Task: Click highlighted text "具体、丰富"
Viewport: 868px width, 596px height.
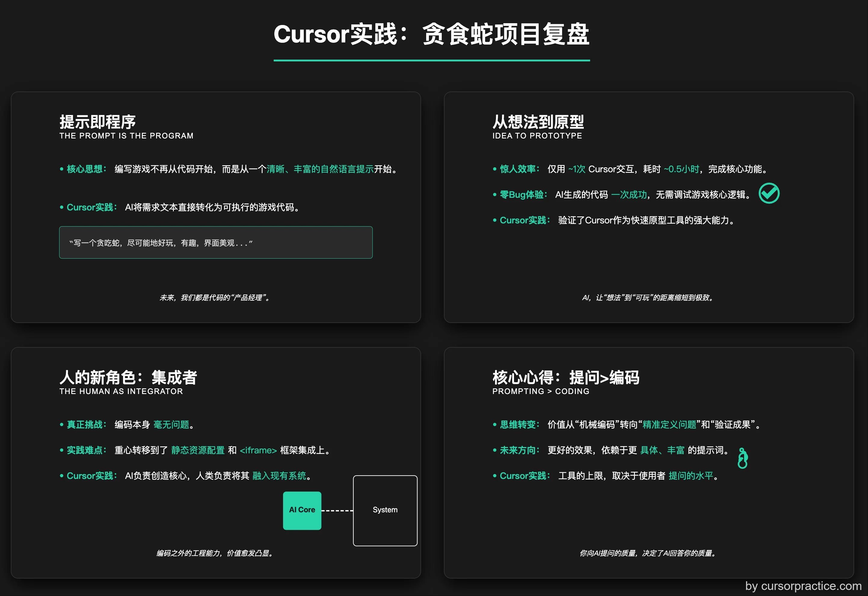Action: point(662,450)
